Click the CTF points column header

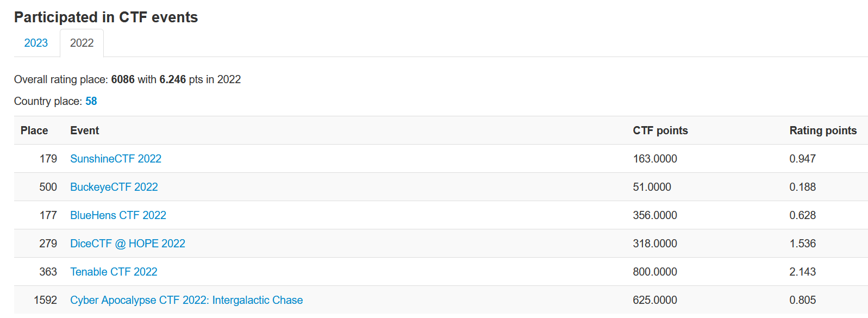(x=660, y=130)
